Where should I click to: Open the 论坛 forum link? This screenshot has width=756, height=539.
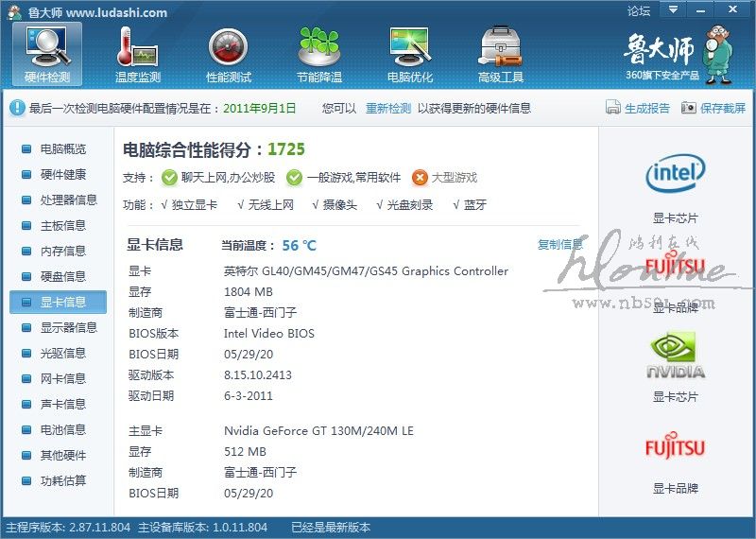pos(639,10)
